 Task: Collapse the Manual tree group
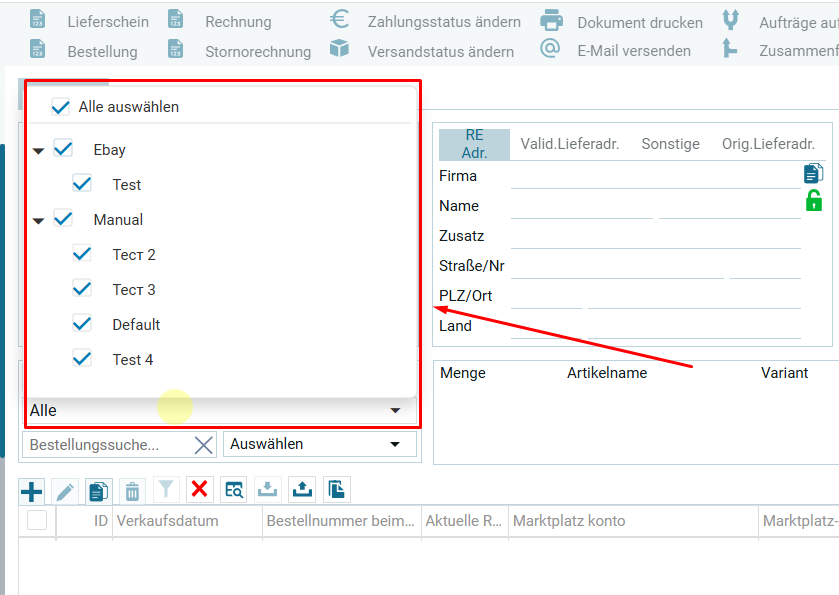38,221
